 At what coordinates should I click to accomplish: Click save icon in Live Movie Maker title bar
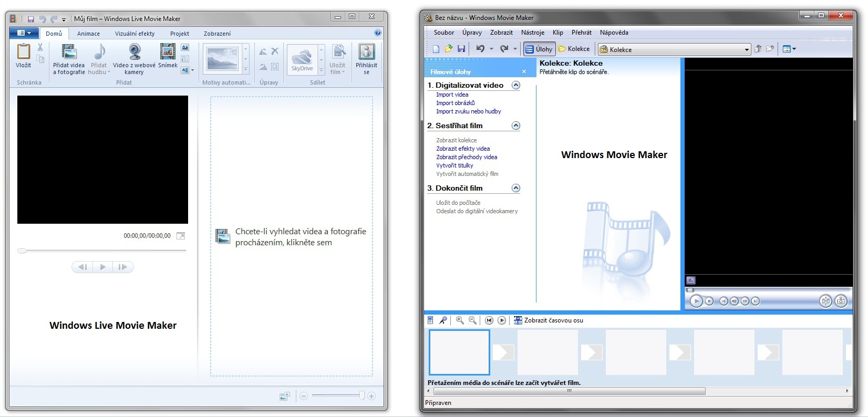(x=30, y=19)
